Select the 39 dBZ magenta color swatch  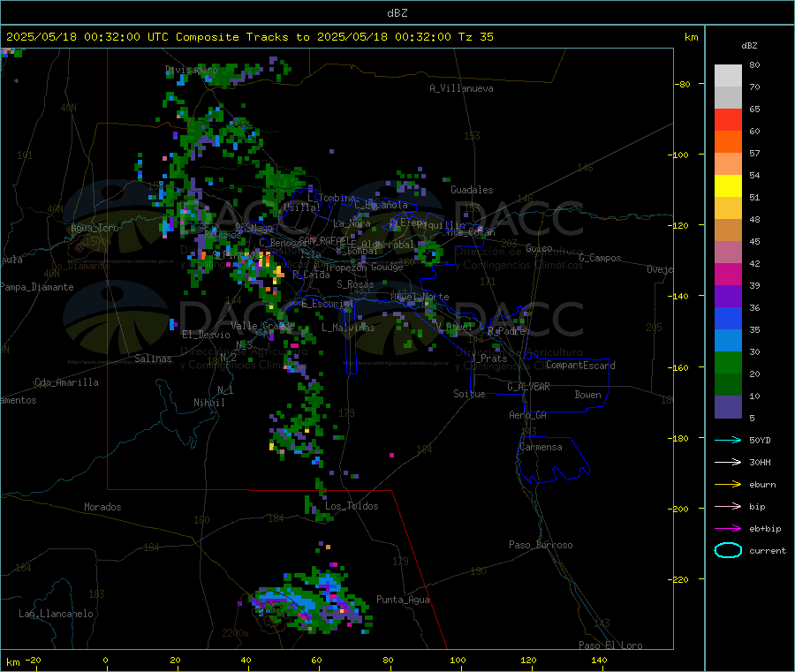coord(728,274)
